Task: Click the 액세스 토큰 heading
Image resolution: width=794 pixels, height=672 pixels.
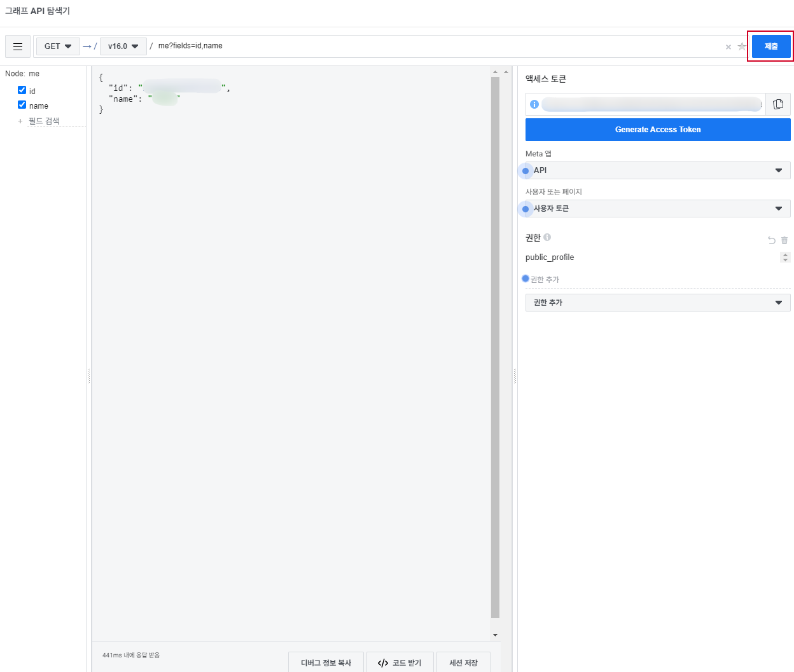Action: (x=546, y=79)
